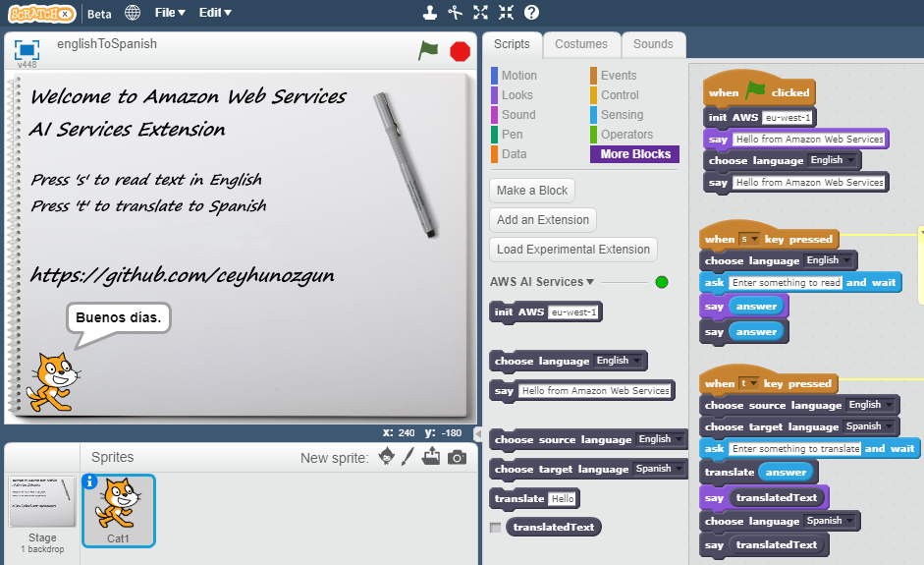
Task: Edit 'Enter something to read' ask field
Action: (x=787, y=283)
